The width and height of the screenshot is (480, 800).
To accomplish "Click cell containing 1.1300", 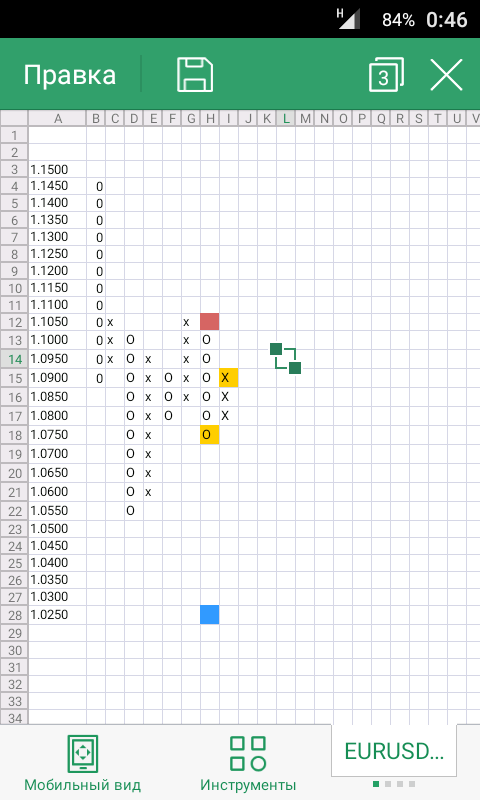I will (58, 237).
